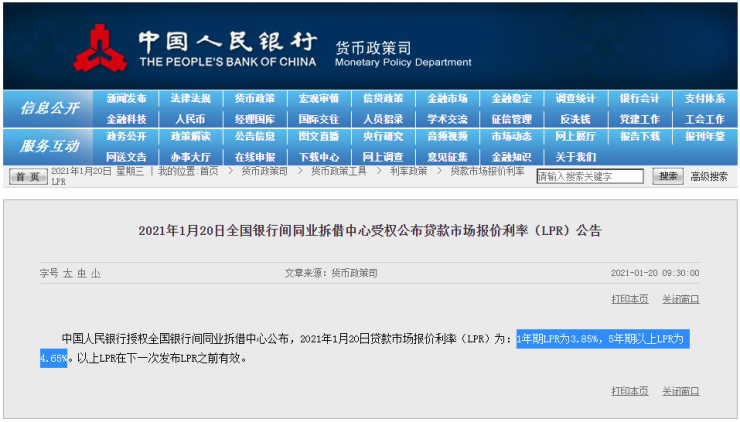Open the 新闻发布 menu item
The image size is (740, 422).
click(x=126, y=98)
